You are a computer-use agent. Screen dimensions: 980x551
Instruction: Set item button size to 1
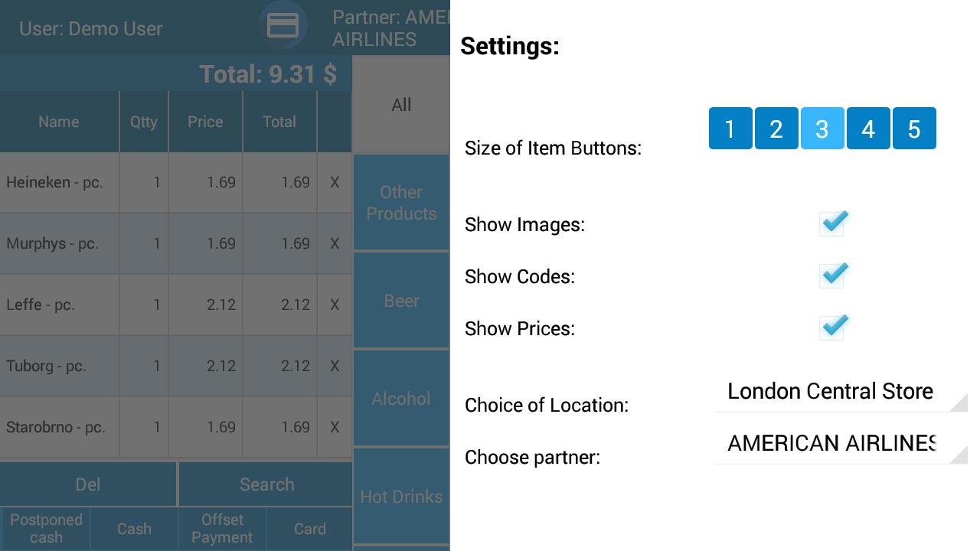(730, 129)
